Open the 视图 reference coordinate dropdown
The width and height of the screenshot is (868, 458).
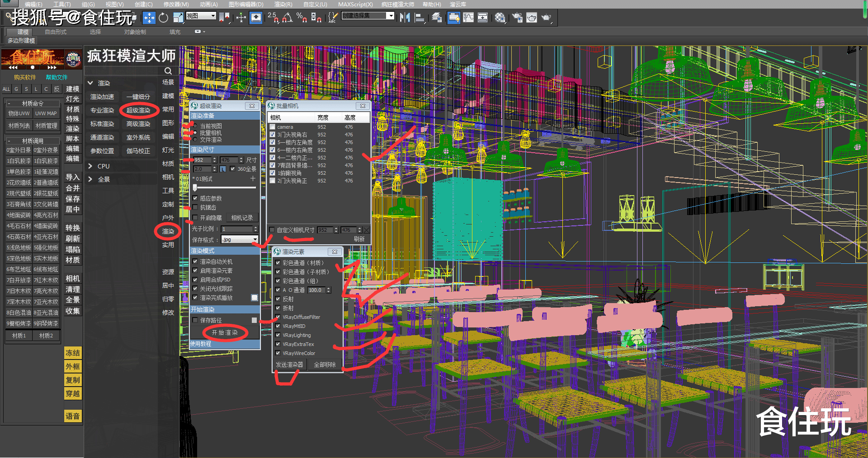coord(201,16)
